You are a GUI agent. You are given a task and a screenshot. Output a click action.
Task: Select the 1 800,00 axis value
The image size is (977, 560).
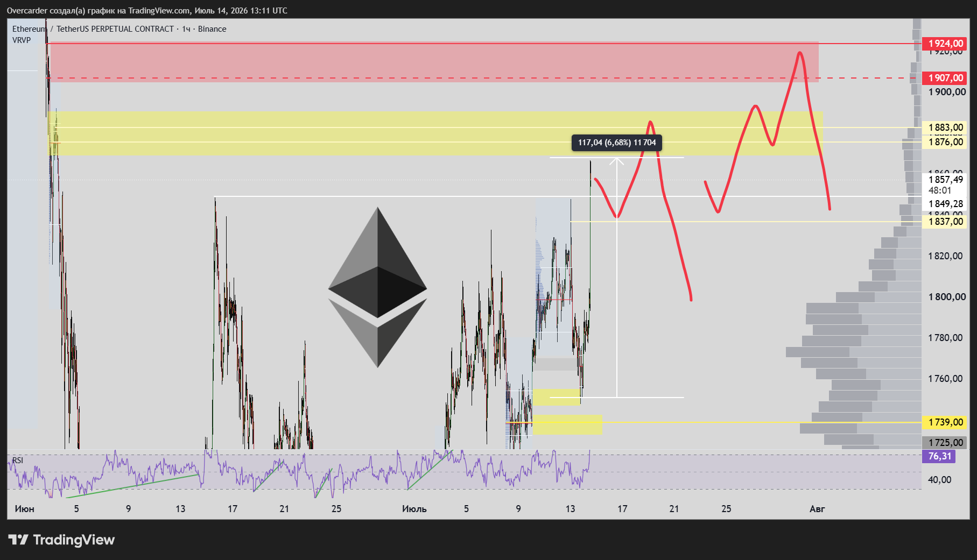click(x=947, y=297)
